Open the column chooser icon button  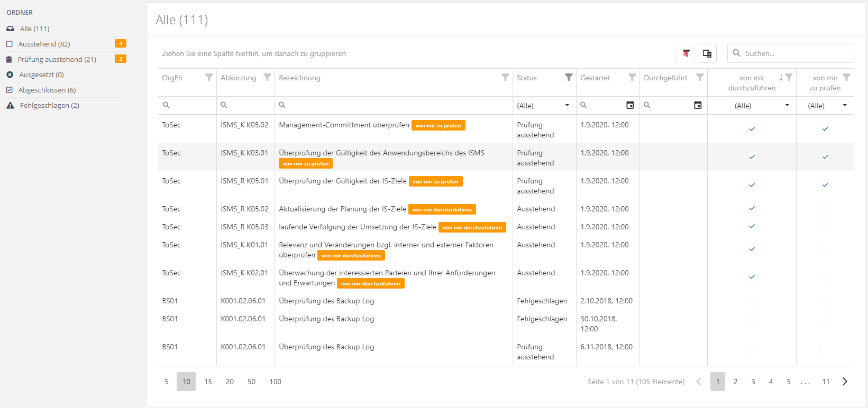707,53
